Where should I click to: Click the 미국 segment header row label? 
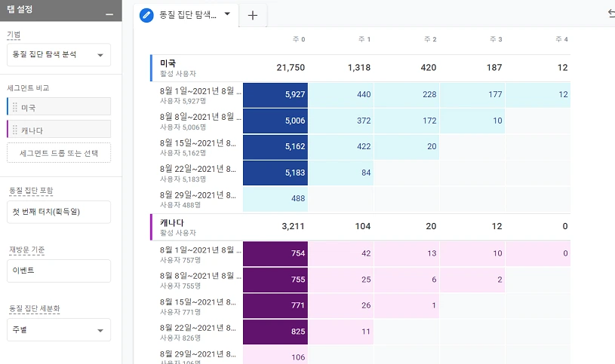pos(168,63)
